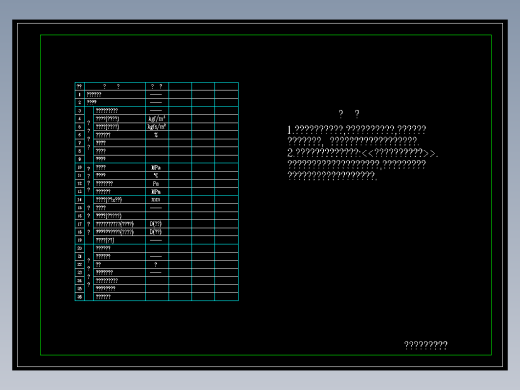Click the "℃" unit cell in row 11

(157, 175)
